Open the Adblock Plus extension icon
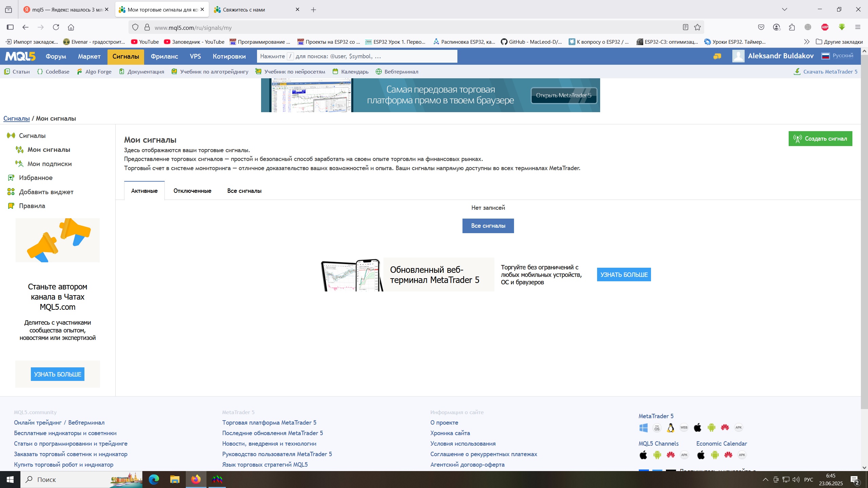The image size is (868, 488). [x=825, y=27]
